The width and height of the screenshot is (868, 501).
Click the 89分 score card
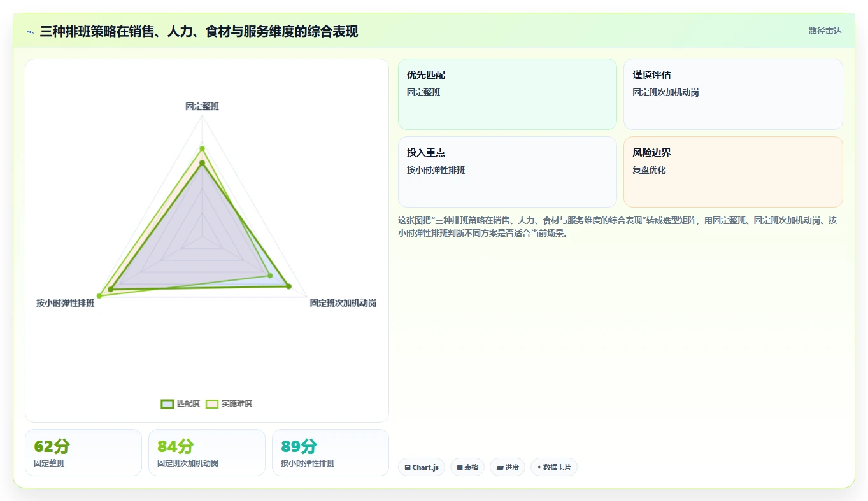coord(331,453)
